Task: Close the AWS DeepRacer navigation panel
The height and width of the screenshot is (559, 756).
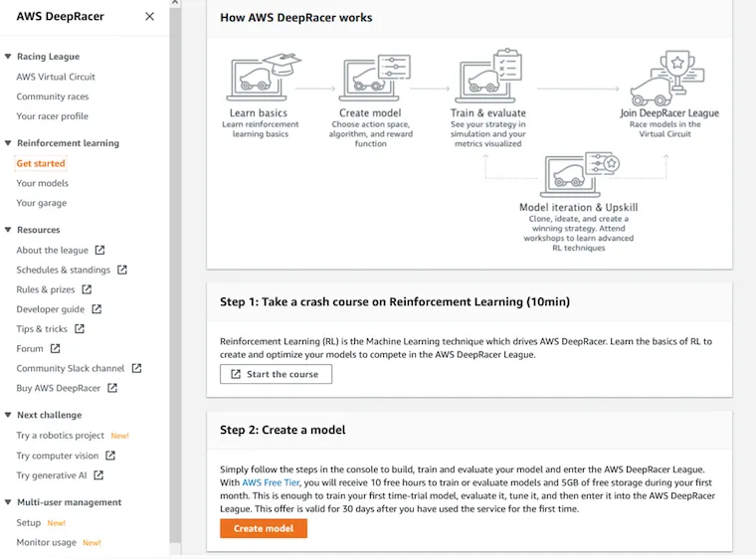Action: [x=150, y=16]
